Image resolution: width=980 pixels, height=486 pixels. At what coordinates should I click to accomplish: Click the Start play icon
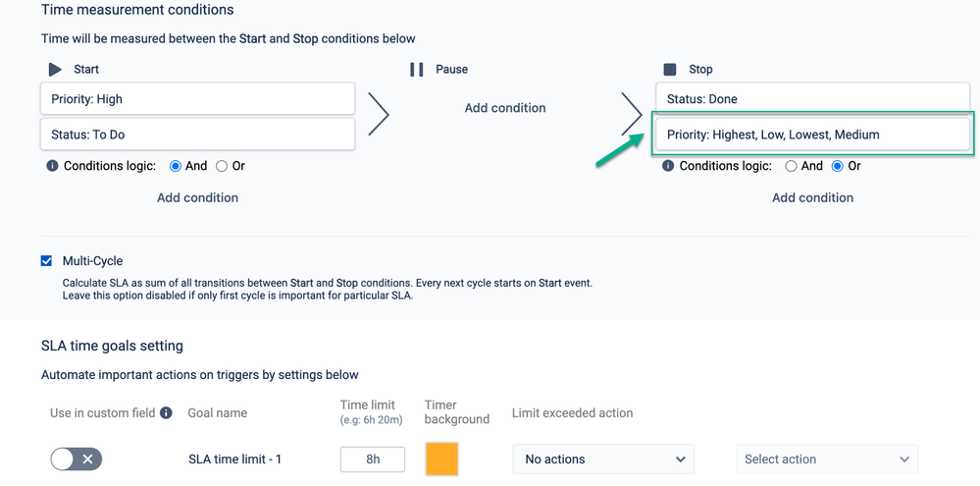coord(55,70)
